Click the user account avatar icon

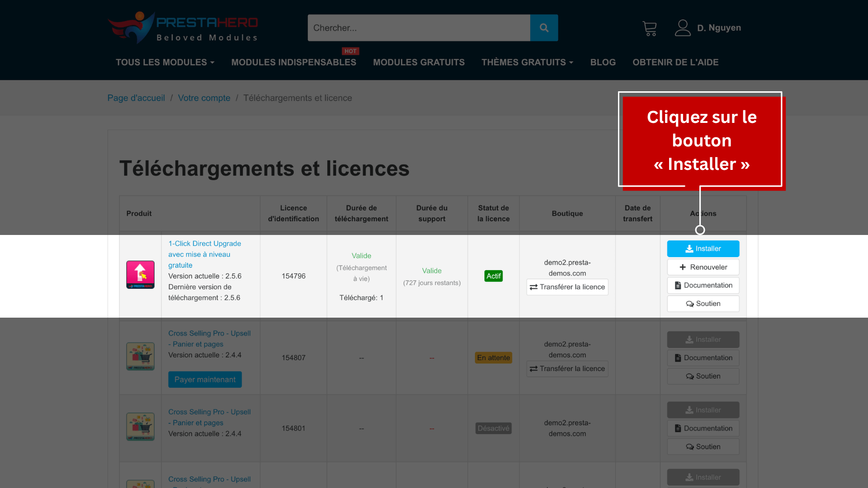[682, 28]
